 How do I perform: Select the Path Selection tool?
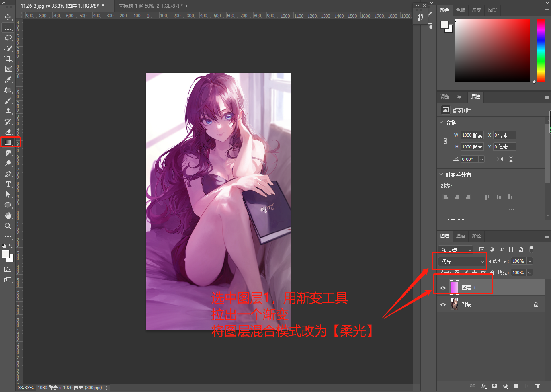[x=8, y=195]
